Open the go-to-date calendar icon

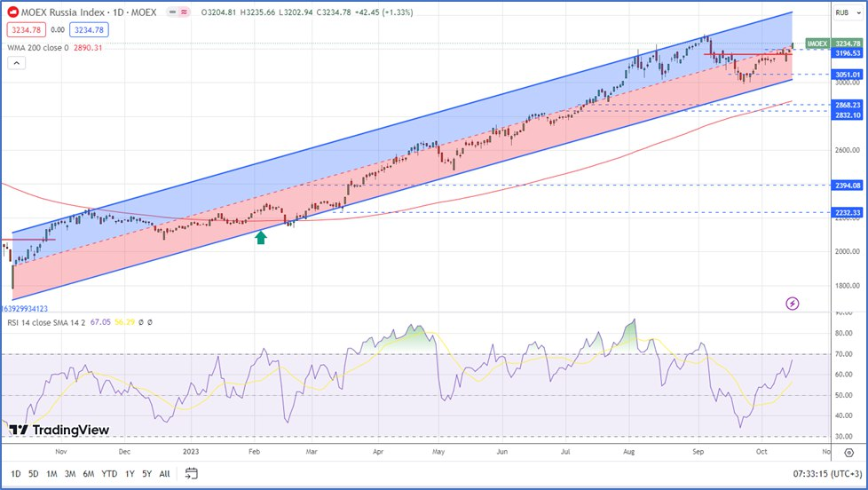click(191, 473)
